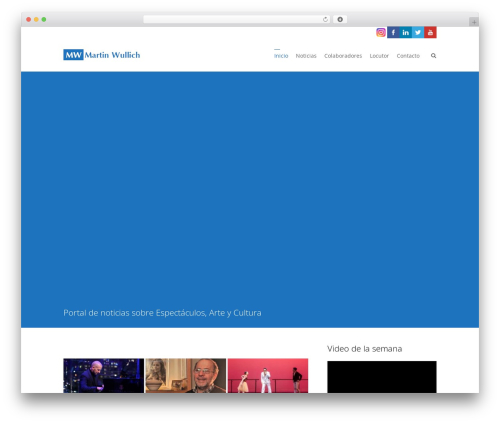Image resolution: width=500 pixels, height=423 pixels.
Task: Open the site search magnifier icon
Action: pyautogui.click(x=433, y=56)
